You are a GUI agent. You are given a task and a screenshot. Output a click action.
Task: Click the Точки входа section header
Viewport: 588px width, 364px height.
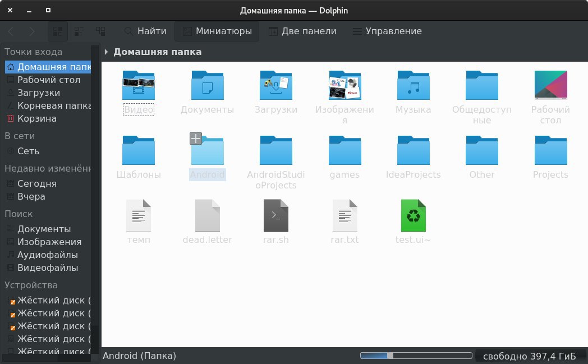click(x=33, y=52)
